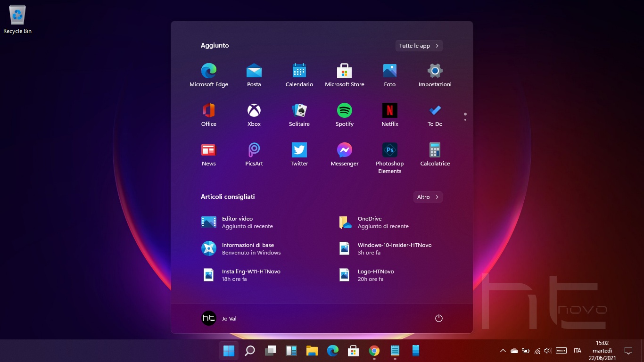Open the Your Phone taskbar icon

coord(416,351)
